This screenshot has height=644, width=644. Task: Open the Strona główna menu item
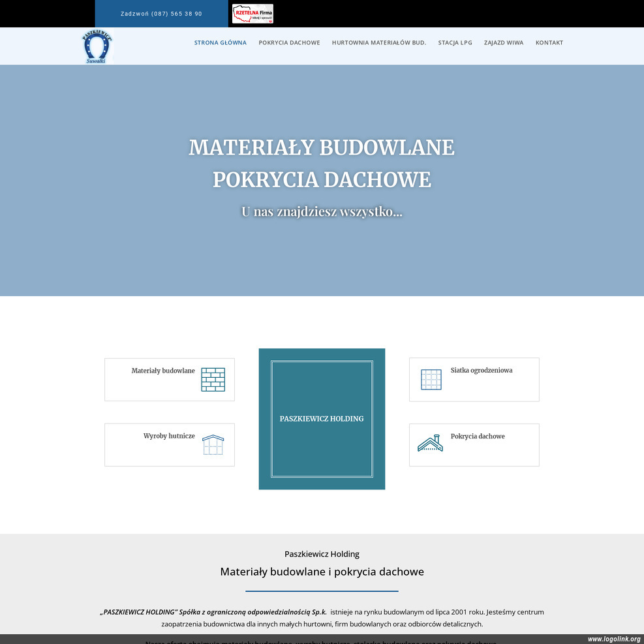pos(220,42)
